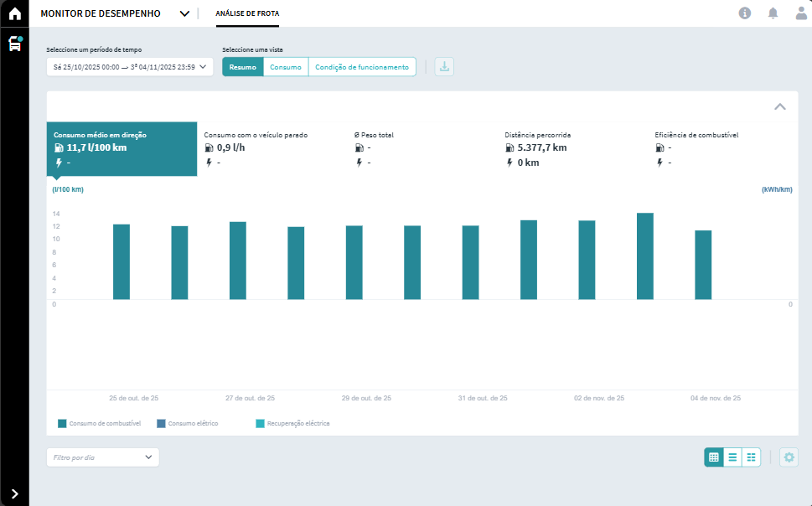Click Consumo de combustível legend swatch
This screenshot has width=812, height=506.
point(62,424)
